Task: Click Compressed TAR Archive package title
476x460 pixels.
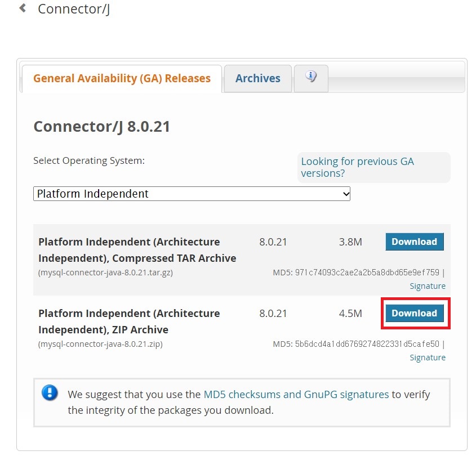Action: coord(137,250)
